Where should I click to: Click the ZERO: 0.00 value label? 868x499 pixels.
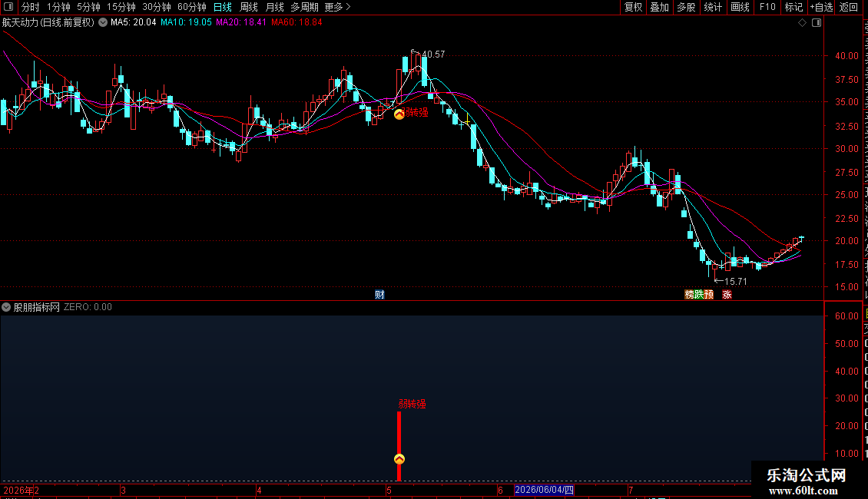coord(88,307)
